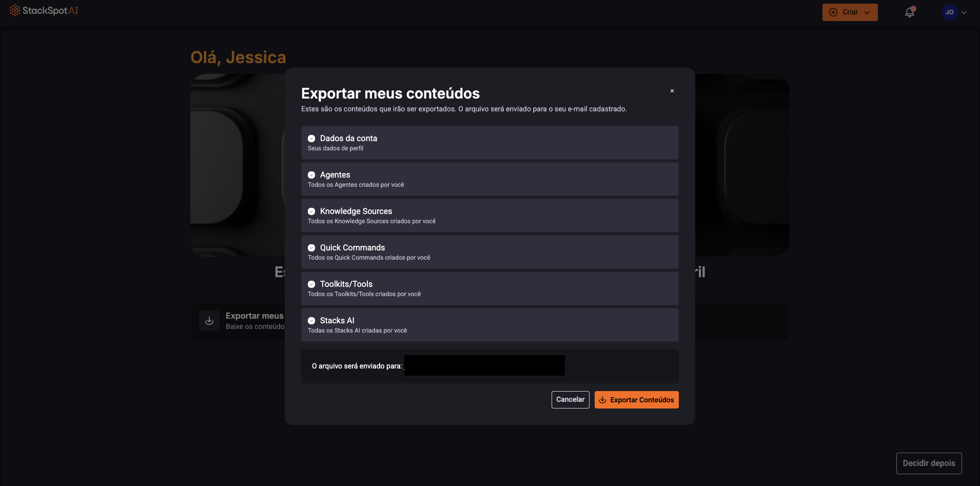
Task: Click the Exportar Conteúdos button
Action: click(x=636, y=400)
